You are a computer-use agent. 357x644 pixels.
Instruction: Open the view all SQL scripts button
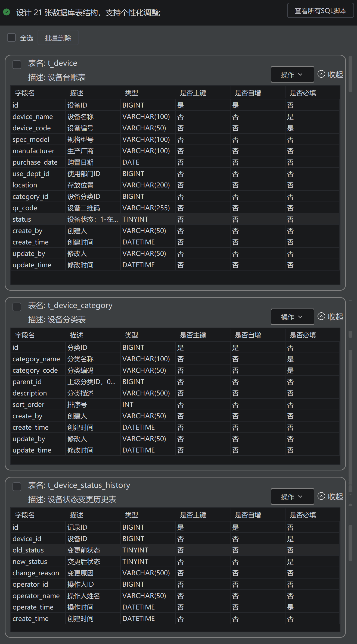click(x=320, y=11)
